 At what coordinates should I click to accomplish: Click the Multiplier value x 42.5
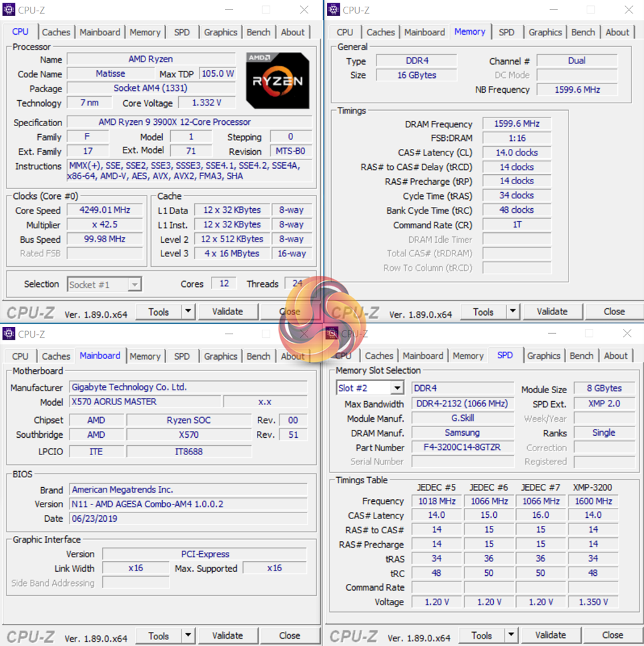point(105,224)
